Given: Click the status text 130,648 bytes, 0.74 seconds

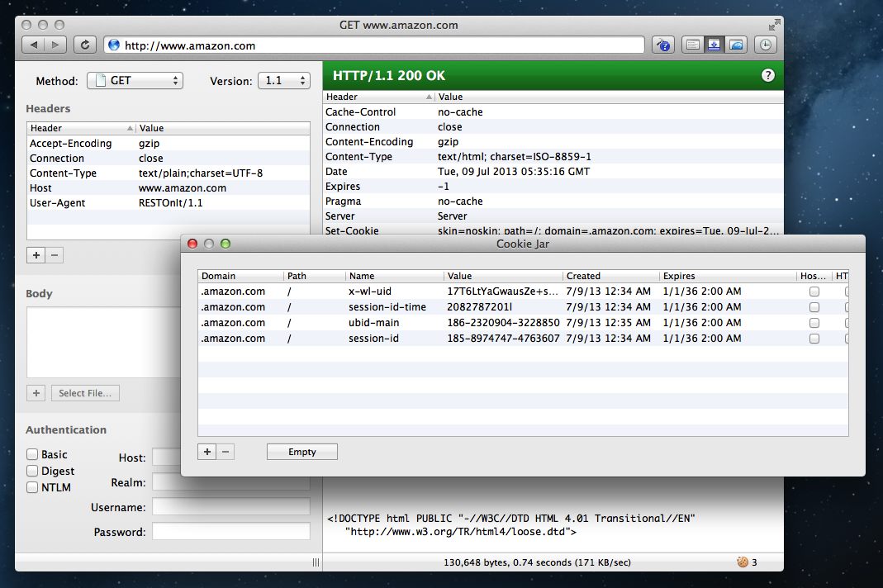Looking at the screenshot, I should coord(537,562).
